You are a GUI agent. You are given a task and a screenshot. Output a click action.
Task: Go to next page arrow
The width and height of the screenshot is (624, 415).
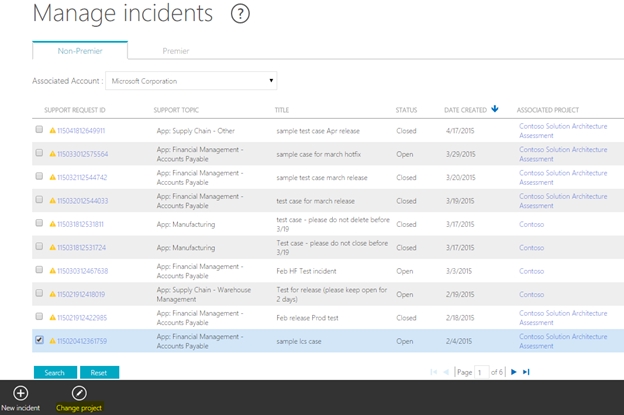[514, 372]
